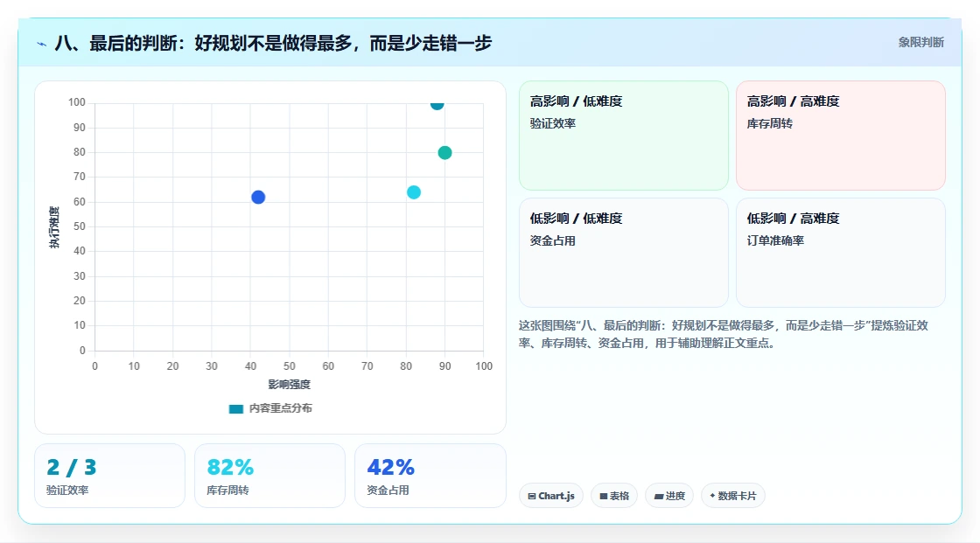
Task: Click the green scatter point at height 80
Action: point(444,152)
